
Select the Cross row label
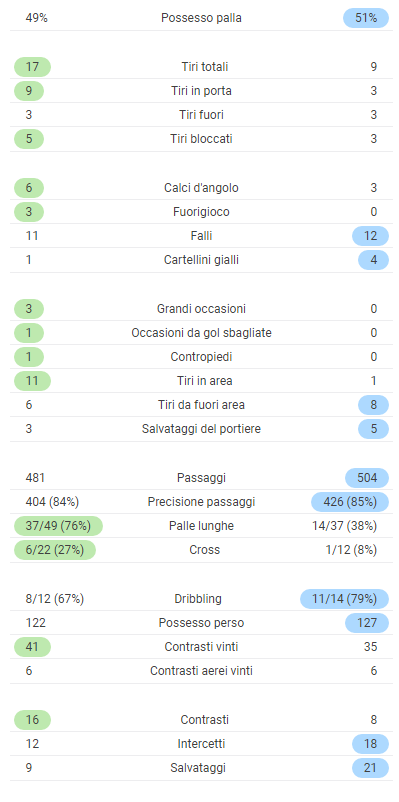pos(205,550)
